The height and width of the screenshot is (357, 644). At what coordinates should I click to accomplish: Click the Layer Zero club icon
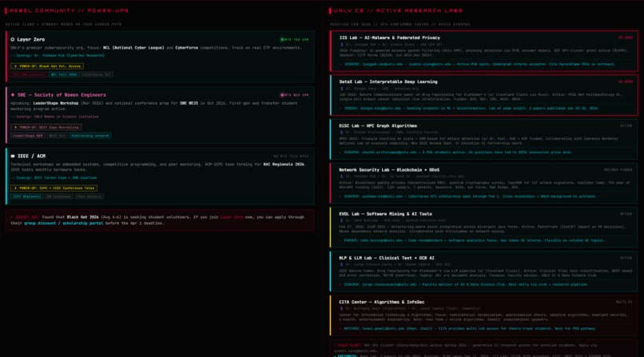[12, 39]
